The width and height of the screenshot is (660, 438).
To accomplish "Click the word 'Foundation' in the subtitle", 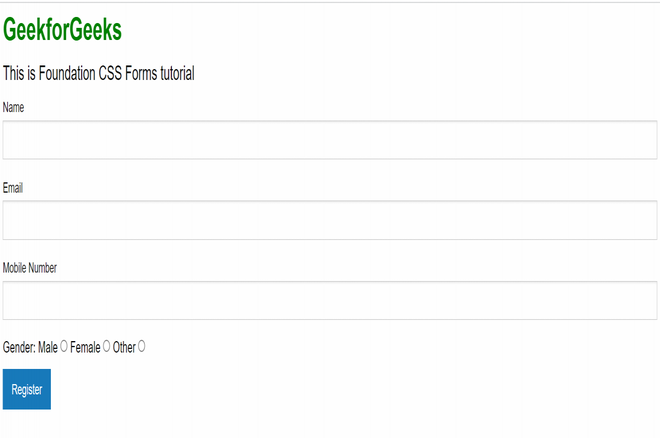I will point(67,73).
